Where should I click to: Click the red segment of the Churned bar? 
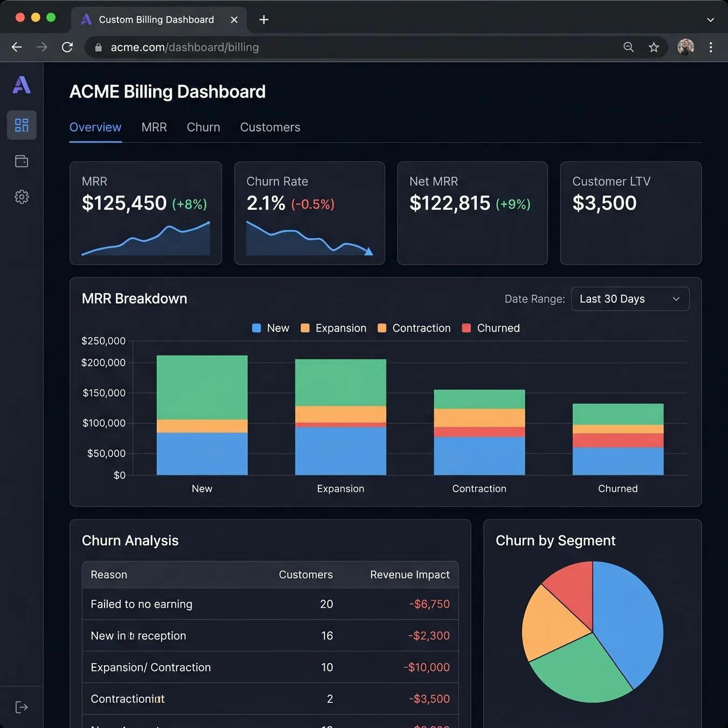pos(618,440)
